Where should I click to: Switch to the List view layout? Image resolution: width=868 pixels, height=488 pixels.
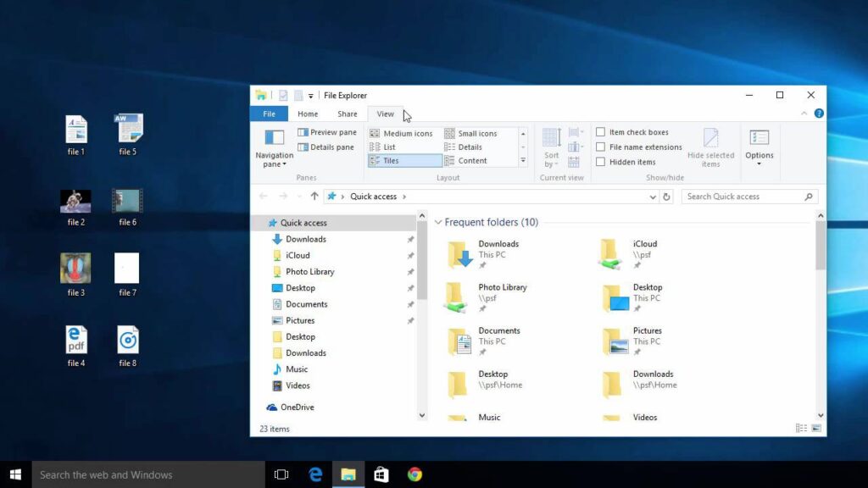[x=388, y=147]
